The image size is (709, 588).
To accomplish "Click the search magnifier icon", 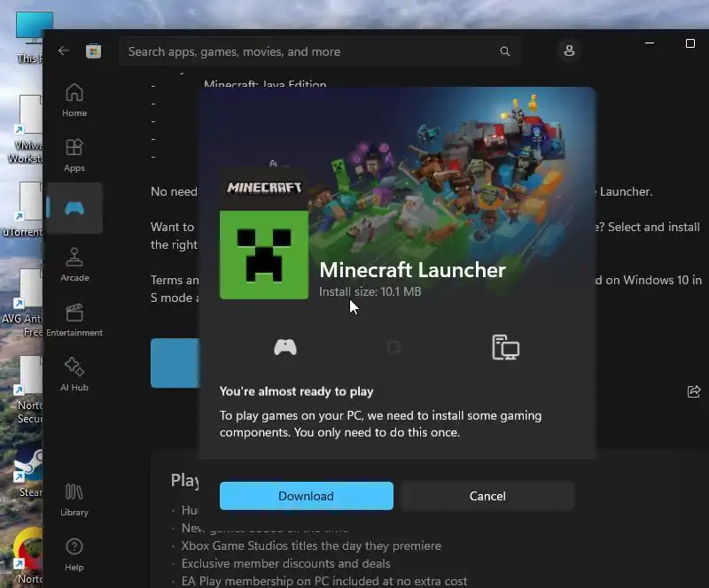I will (x=504, y=51).
